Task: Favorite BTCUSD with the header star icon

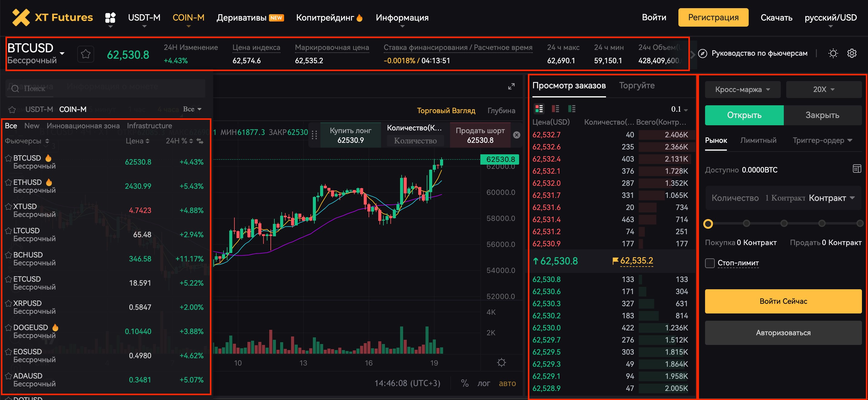Action: pos(86,54)
